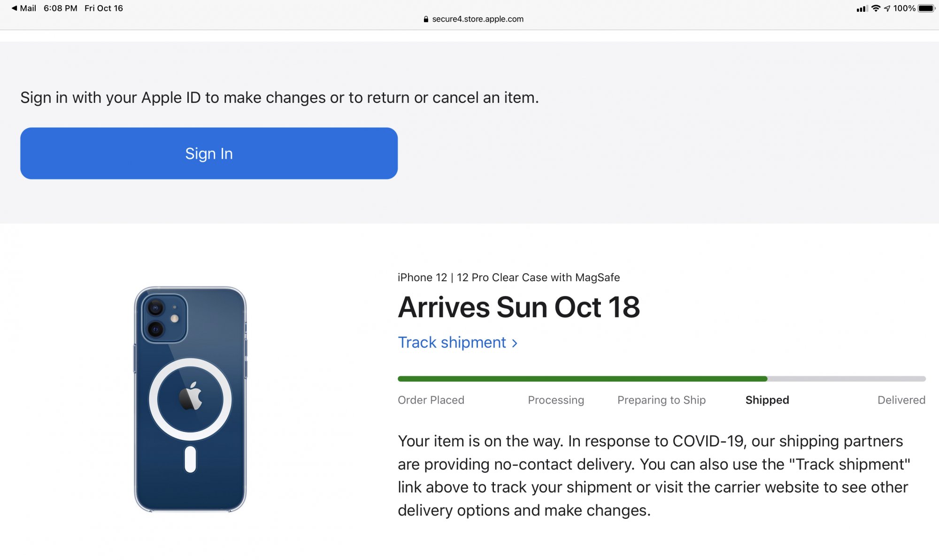Tap the lock icon in address bar
The width and height of the screenshot is (939, 560).
click(x=426, y=19)
